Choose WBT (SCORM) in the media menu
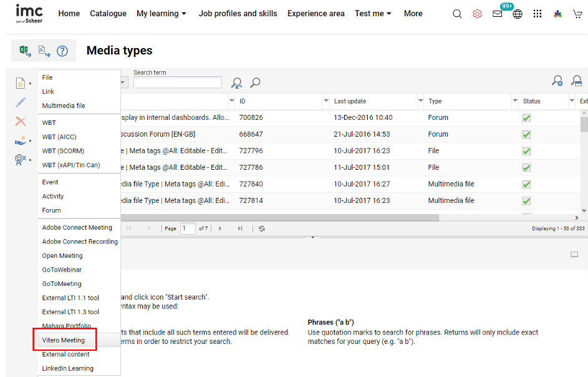This screenshot has width=588, height=377. (63, 151)
